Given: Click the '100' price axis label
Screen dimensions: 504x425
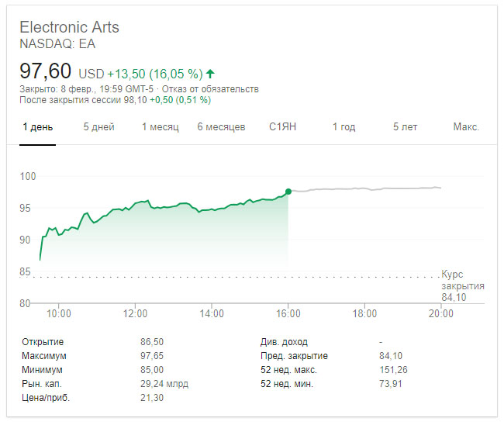Looking at the screenshot, I should (x=28, y=176).
